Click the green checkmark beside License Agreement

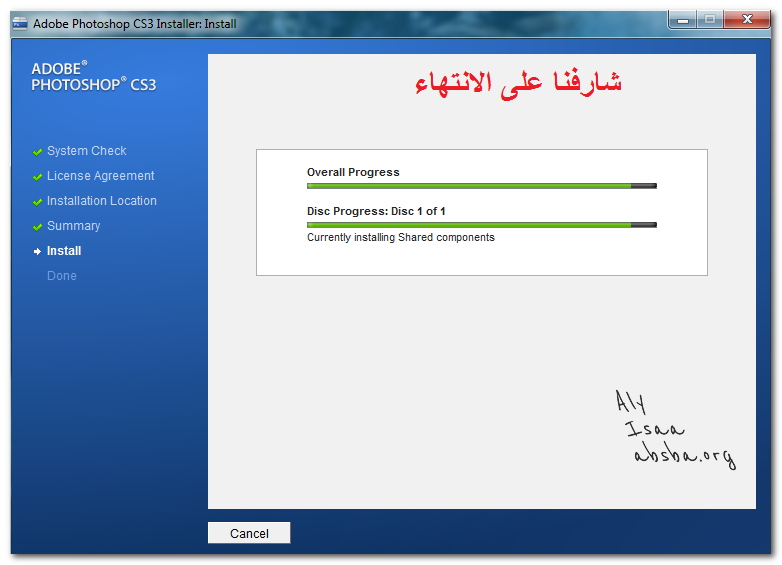click(37, 177)
